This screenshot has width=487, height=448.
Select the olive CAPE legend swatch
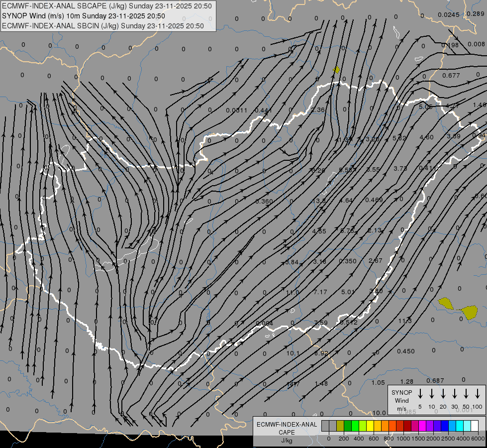click(x=340, y=426)
